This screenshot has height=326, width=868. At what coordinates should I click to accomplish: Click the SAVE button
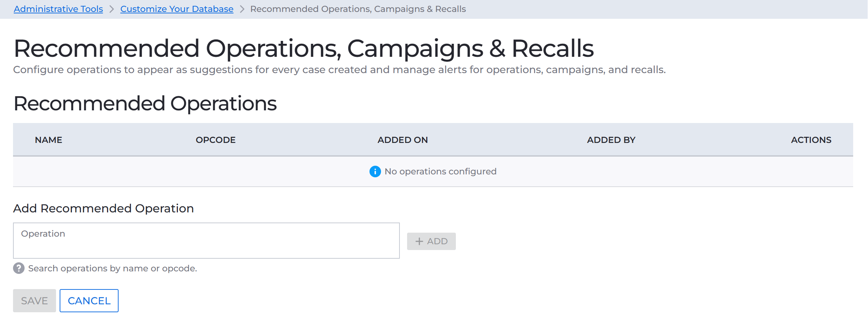34,301
